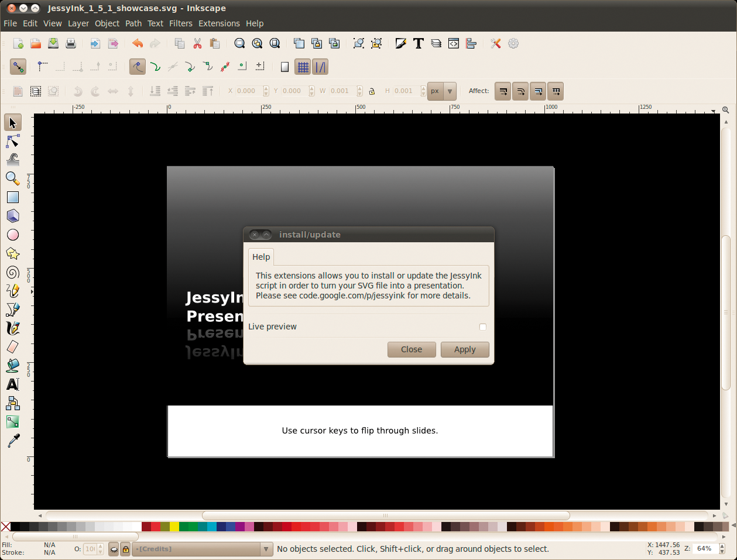Toggle snap to guides
Image resolution: width=737 pixels, height=560 pixels.
click(x=320, y=67)
